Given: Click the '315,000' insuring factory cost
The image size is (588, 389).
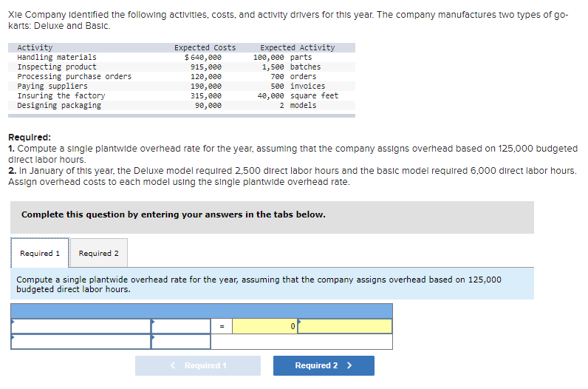Looking at the screenshot, I should [206, 95].
